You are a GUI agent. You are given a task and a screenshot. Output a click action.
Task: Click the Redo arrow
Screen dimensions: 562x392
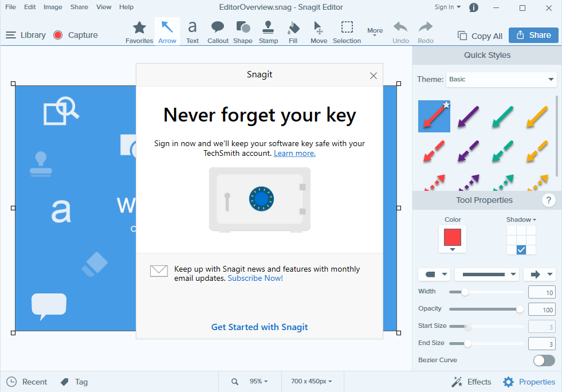(x=426, y=32)
